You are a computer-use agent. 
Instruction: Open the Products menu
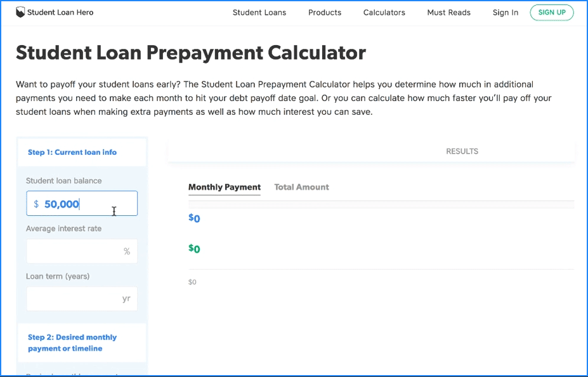tap(325, 13)
